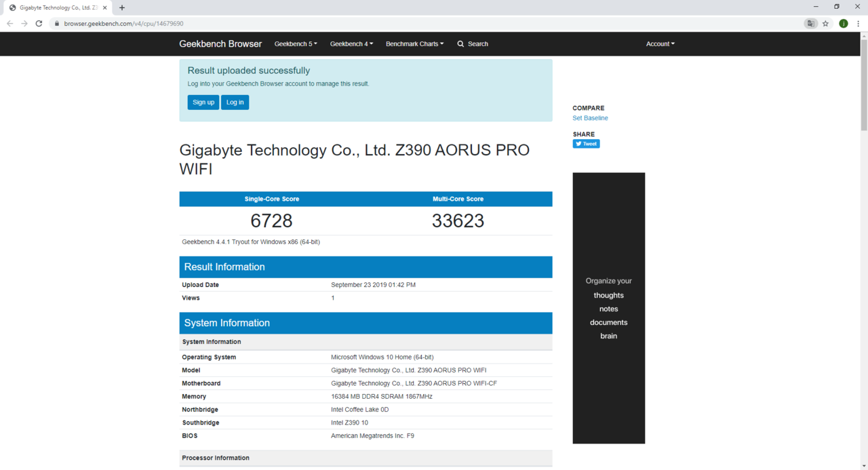The height and width of the screenshot is (470, 868).
Task: Reload the page with the refresh icon
Action: pyautogui.click(x=39, y=24)
